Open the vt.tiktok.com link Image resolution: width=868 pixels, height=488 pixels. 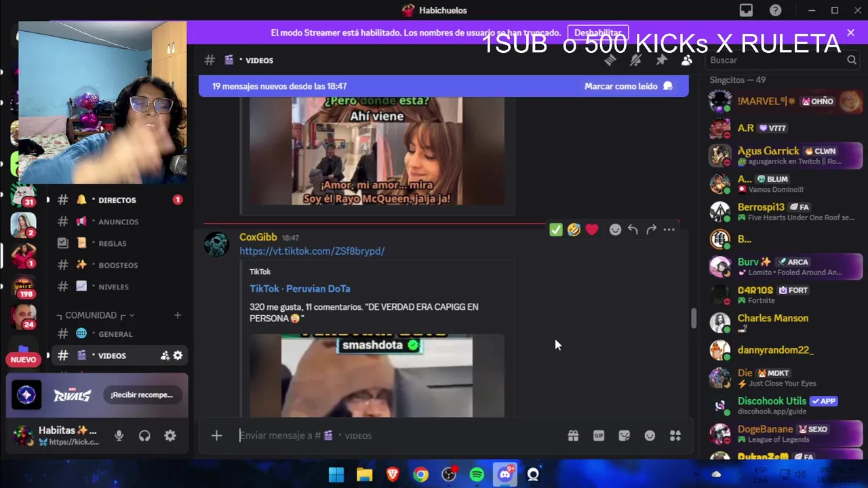[312, 251]
